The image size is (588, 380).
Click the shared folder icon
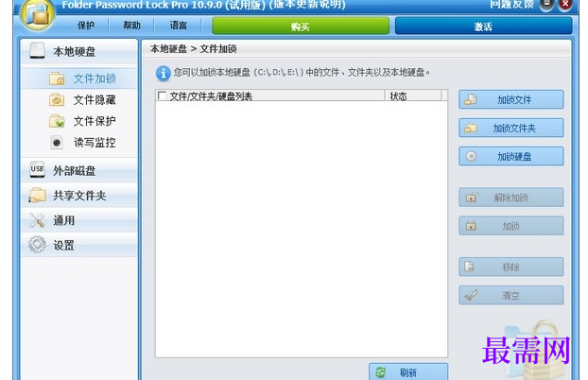37,196
